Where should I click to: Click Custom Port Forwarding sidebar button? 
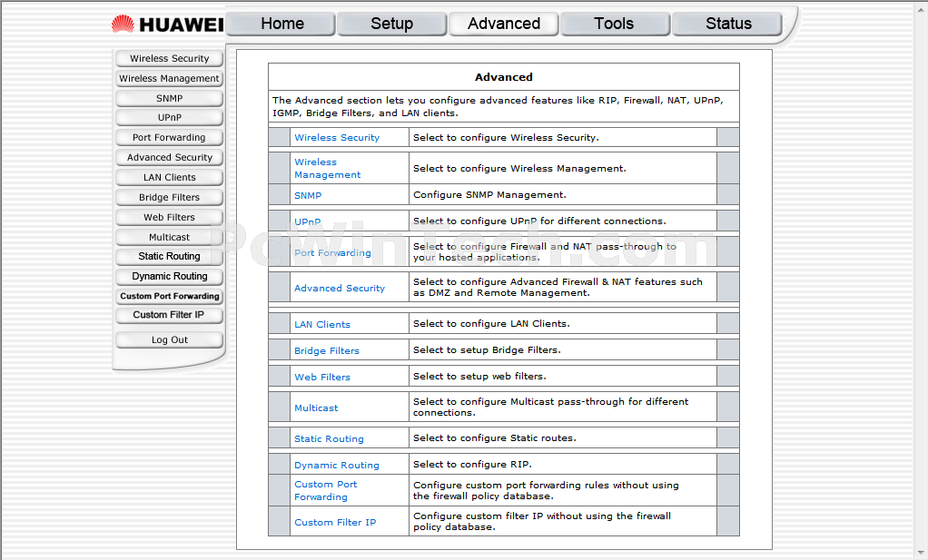pyautogui.click(x=169, y=296)
